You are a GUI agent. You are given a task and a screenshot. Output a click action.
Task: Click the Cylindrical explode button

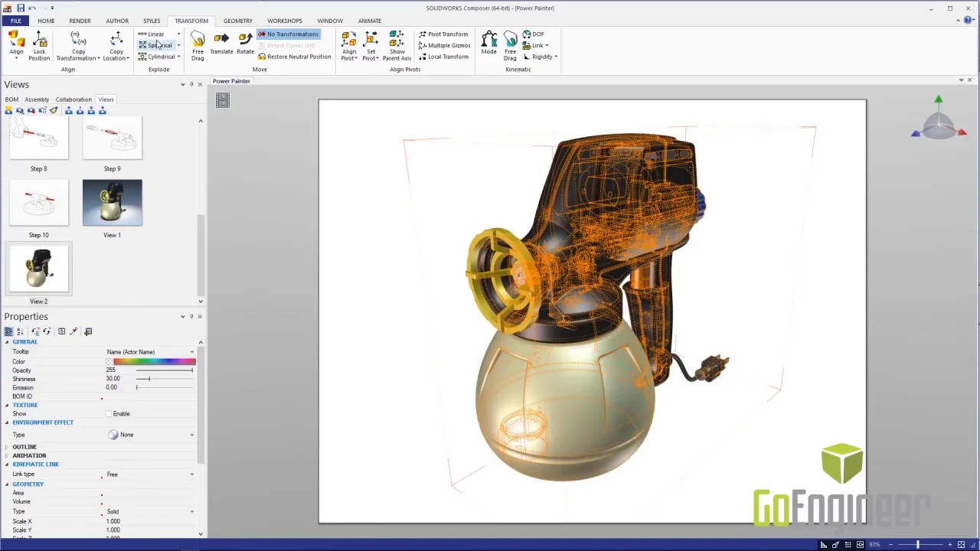click(157, 57)
